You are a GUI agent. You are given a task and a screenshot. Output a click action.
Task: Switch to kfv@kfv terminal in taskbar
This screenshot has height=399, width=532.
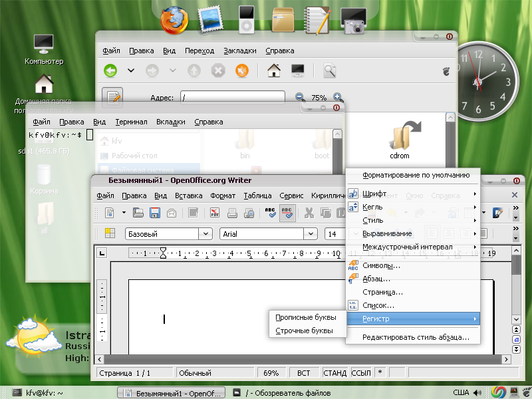click(37, 393)
